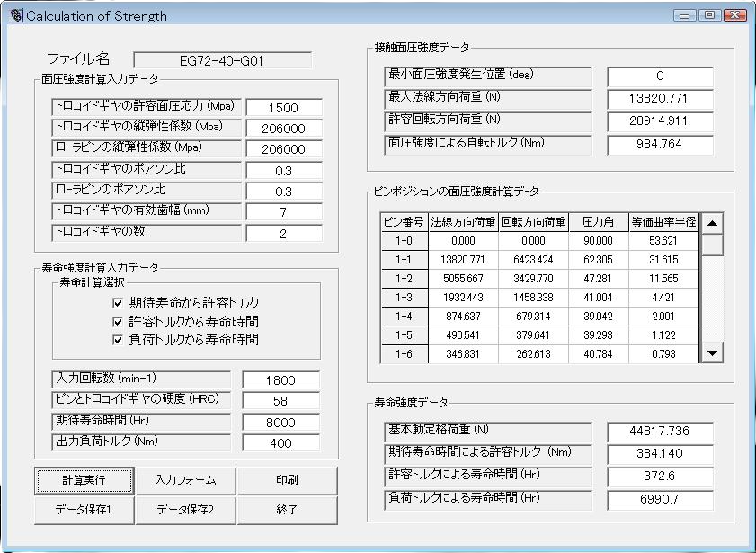Minimize the Calculation of Strength window

point(687,15)
